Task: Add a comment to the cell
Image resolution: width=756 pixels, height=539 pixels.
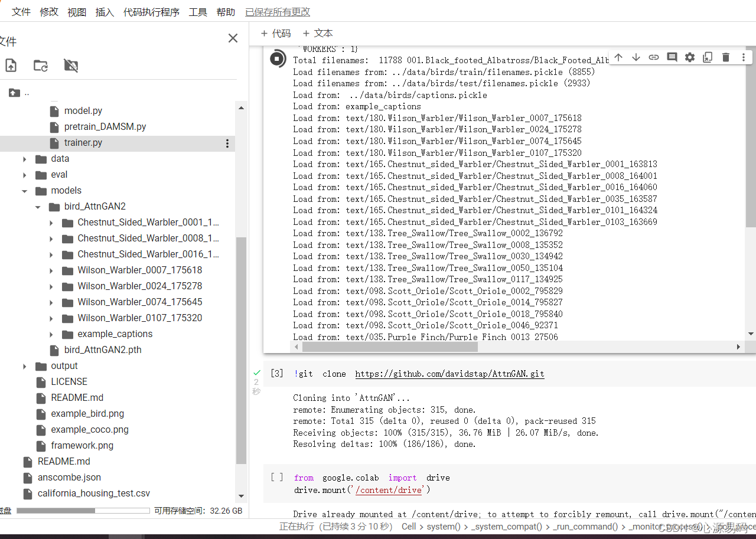Action: pos(672,57)
